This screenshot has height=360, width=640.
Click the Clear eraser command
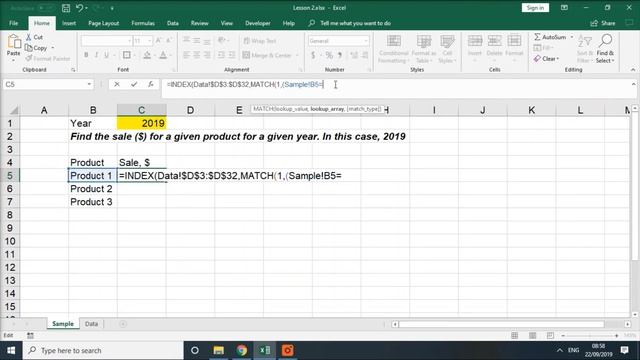tap(546, 59)
